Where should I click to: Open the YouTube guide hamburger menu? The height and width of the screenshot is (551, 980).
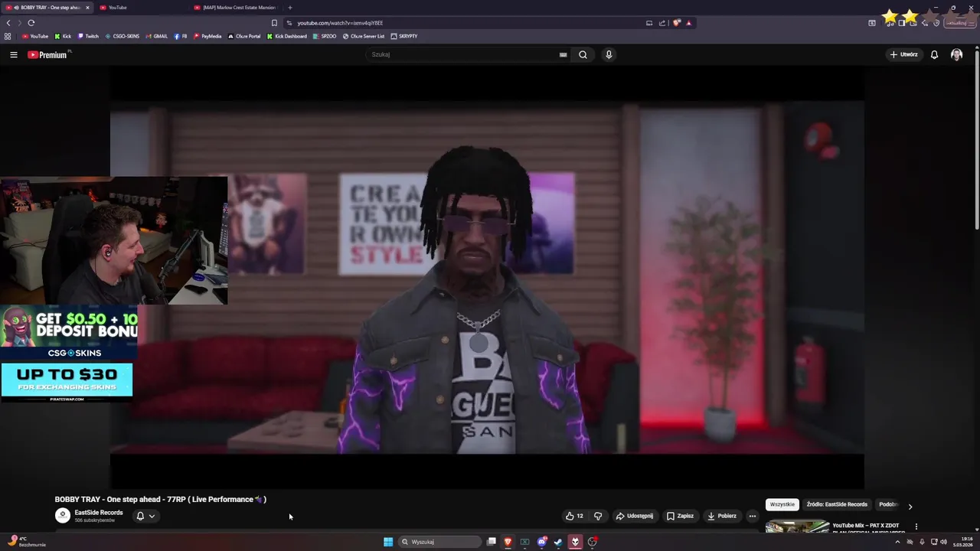click(x=13, y=54)
